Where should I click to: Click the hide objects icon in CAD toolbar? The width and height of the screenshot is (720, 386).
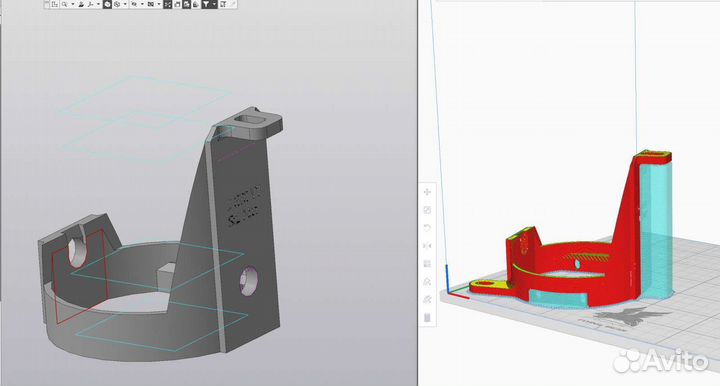[x=134, y=5]
